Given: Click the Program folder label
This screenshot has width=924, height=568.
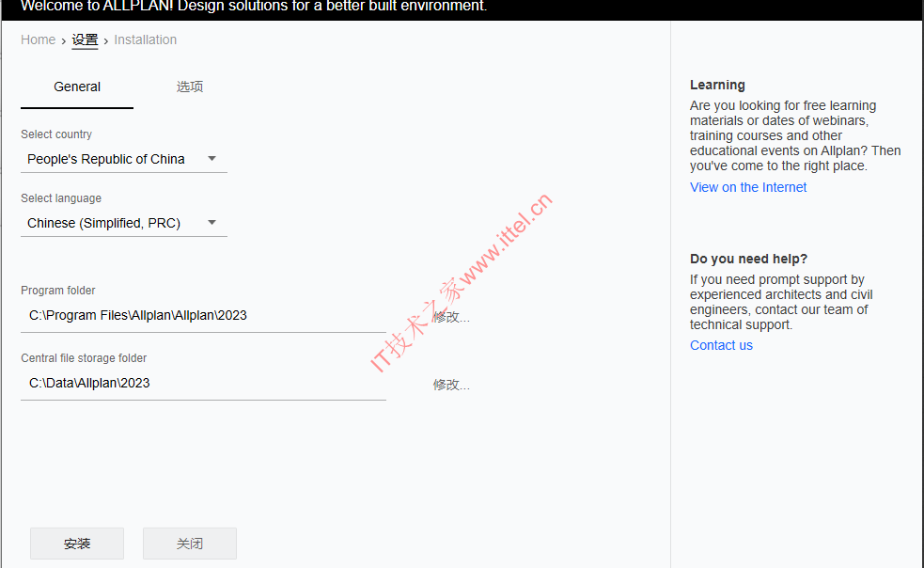Looking at the screenshot, I should tap(57, 291).
